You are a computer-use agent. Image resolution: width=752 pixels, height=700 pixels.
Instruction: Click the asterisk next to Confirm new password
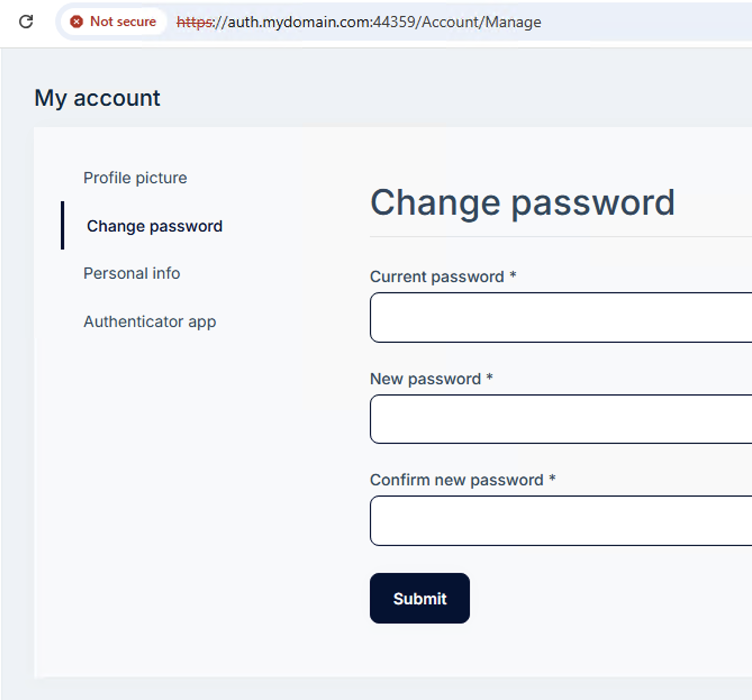pyautogui.click(x=552, y=478)
